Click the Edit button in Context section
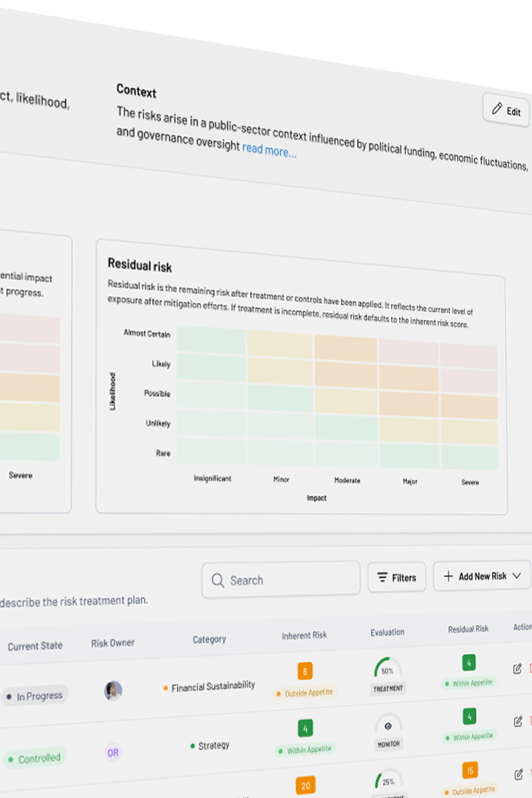Viewport: 532px width, 798px height. click(506, 110)
